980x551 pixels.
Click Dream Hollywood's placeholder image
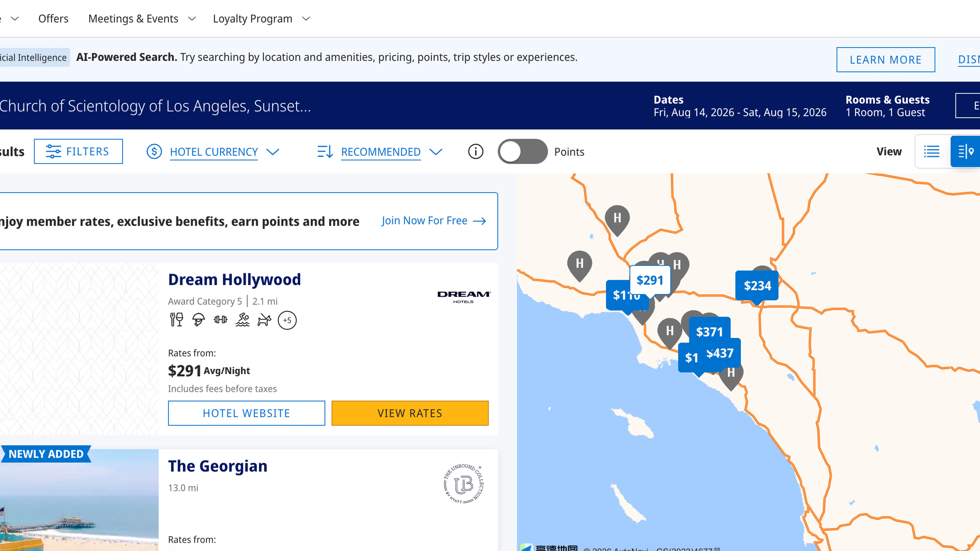[79, 349]
